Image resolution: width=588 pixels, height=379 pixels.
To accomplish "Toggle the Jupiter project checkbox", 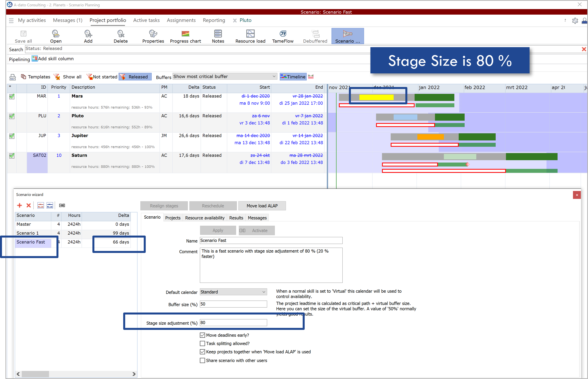I will pos(12,136).
